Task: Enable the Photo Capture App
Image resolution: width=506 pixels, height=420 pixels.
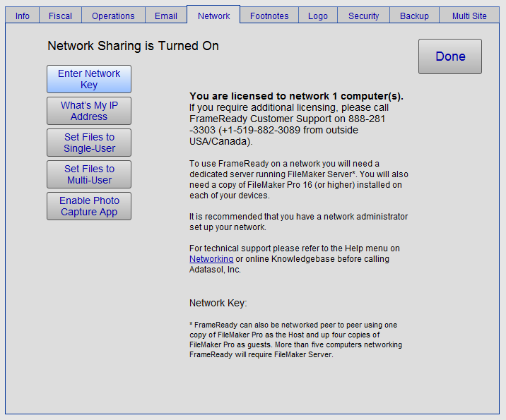Action: tap(89, 206)
